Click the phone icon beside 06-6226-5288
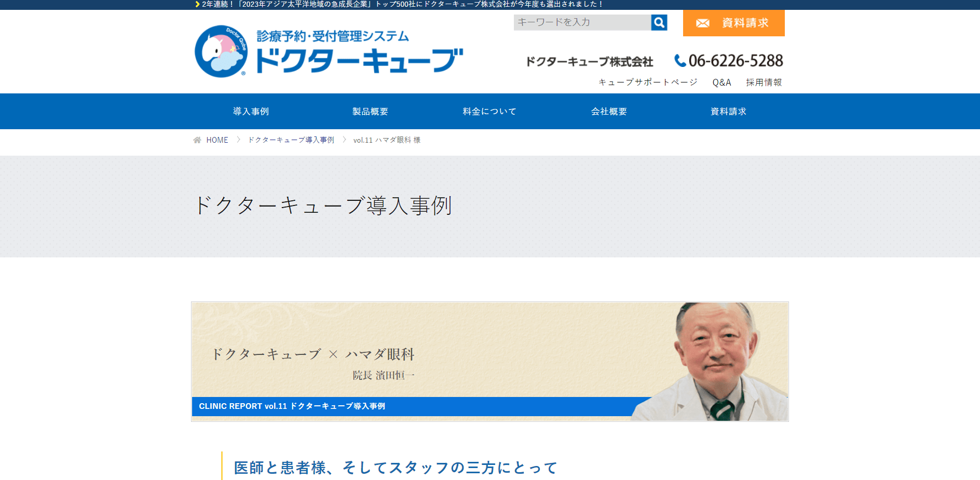The height and width of the screenshot is (480, 980). pyautogui.click(x=680, y=61)
